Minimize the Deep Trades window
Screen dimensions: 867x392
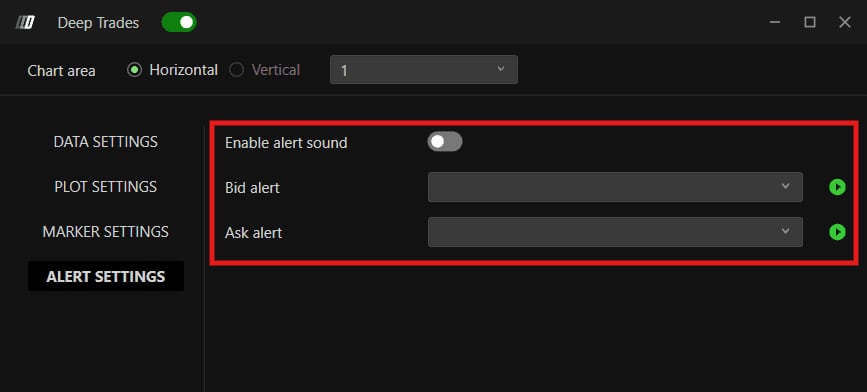[x=775, y=22]
